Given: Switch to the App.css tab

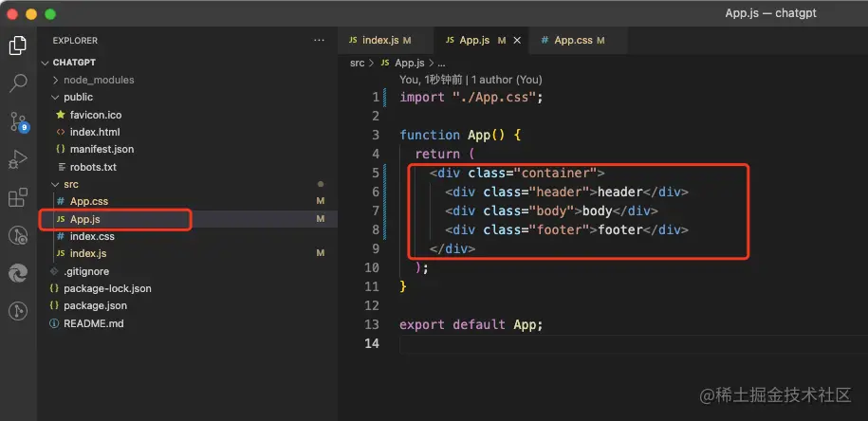Looking at the screenshot, I should point(579,41).
